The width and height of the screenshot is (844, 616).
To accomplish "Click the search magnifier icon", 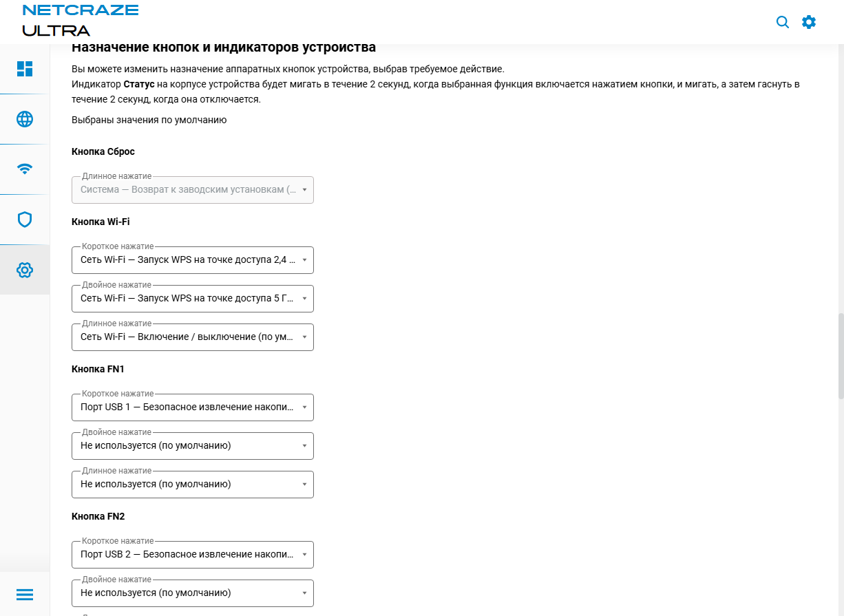I will [x=783, y=22].
